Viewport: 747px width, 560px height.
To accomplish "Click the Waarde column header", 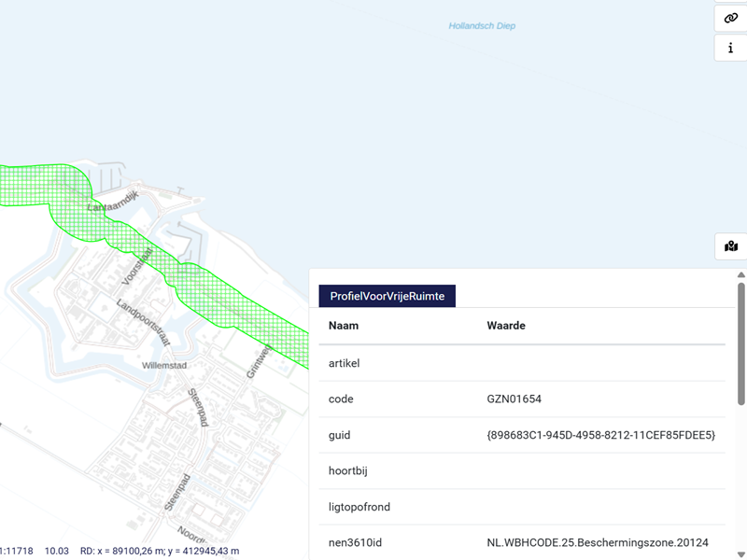I will click(506, 326).
